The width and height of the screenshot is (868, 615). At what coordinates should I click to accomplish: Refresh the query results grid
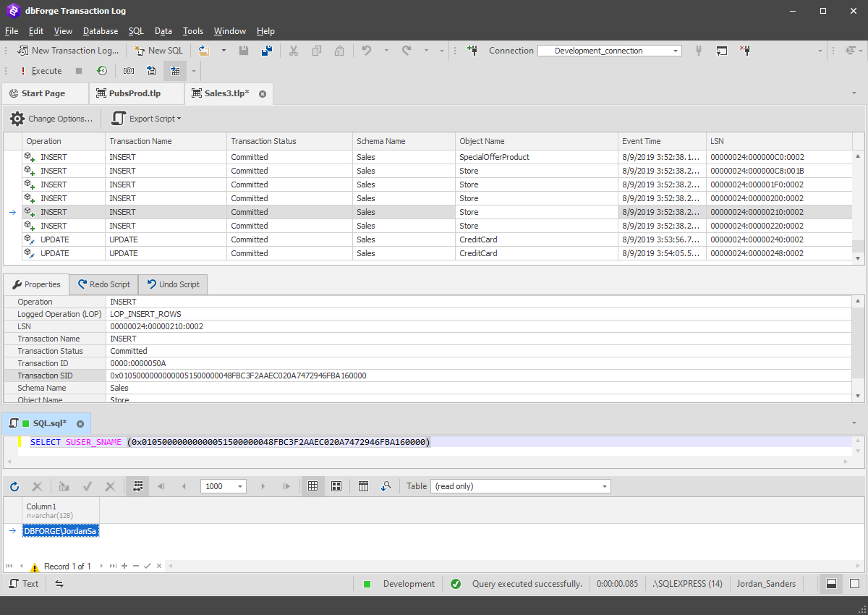pyautogui.click(x=14, y=486)
